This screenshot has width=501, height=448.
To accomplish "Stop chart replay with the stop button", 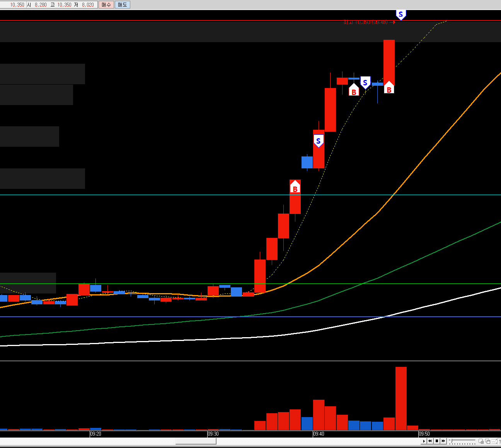I will click(437, 441).
